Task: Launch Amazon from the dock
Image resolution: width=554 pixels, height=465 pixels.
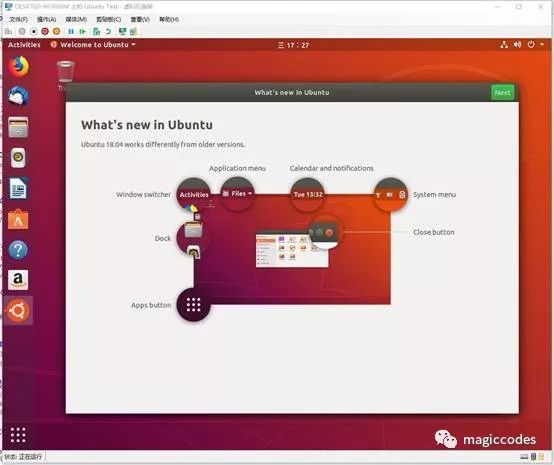Action: tap(18, 280)
